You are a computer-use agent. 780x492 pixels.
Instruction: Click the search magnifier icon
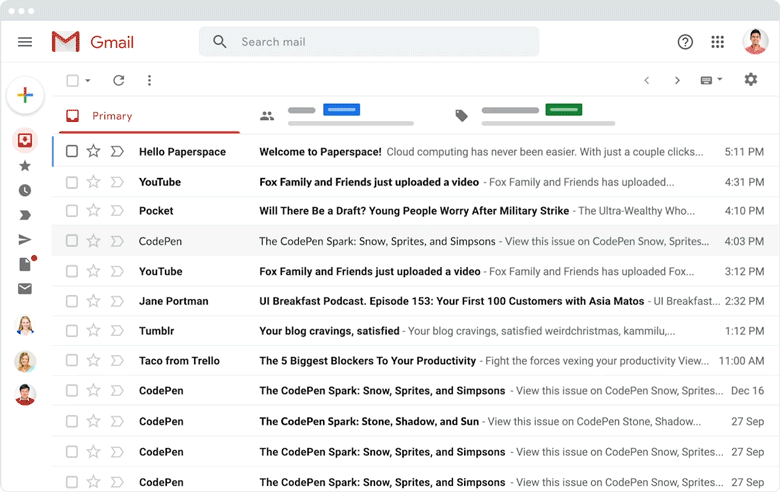pos(220,42)
